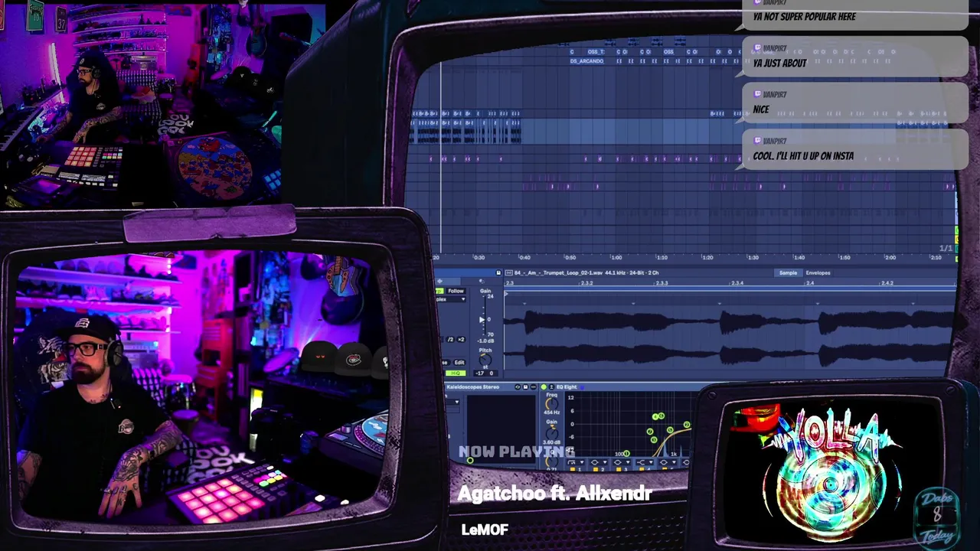Click the Dabs Today badge in the corner
This screenshot has height=551, width=980.
coord(937,515)
